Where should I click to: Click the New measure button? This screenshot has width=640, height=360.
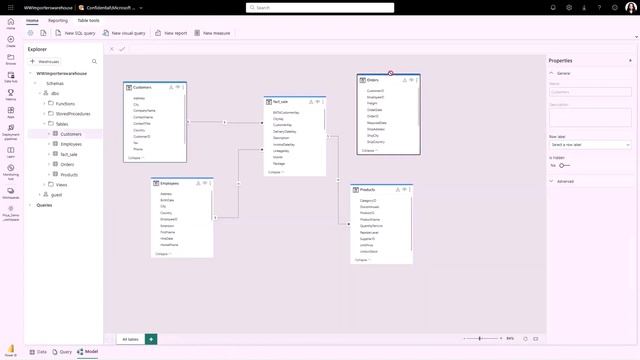[212, 33]
